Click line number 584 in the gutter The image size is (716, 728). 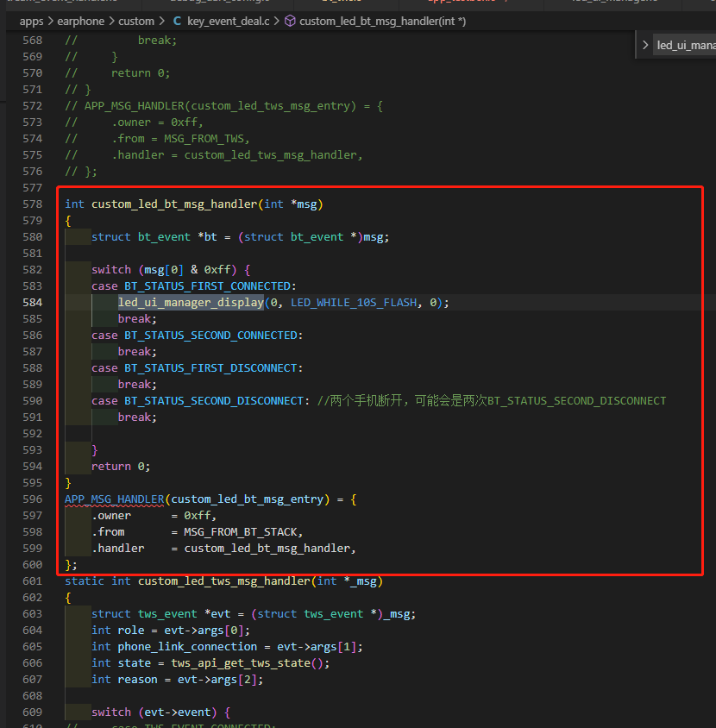[33, 303]
